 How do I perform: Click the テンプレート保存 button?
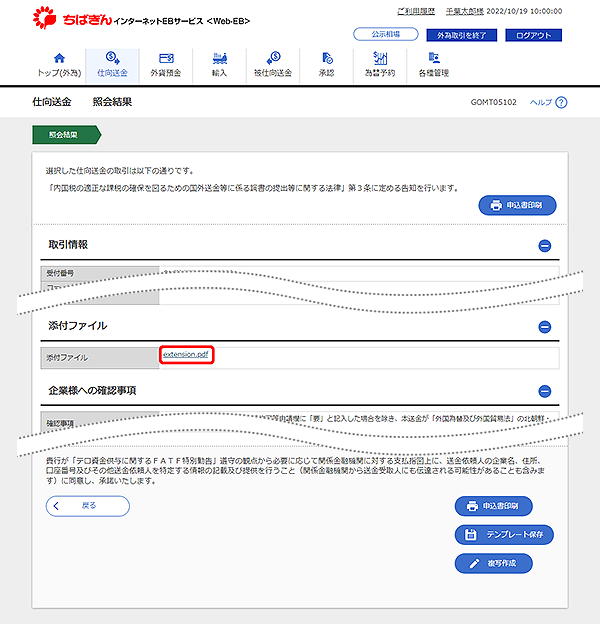click(504, 535)
